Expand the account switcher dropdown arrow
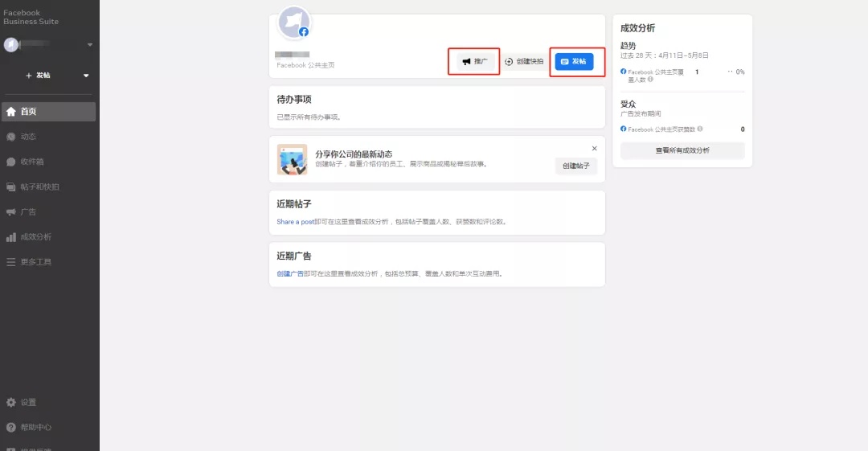868x451 pixels. click(90, 44)
